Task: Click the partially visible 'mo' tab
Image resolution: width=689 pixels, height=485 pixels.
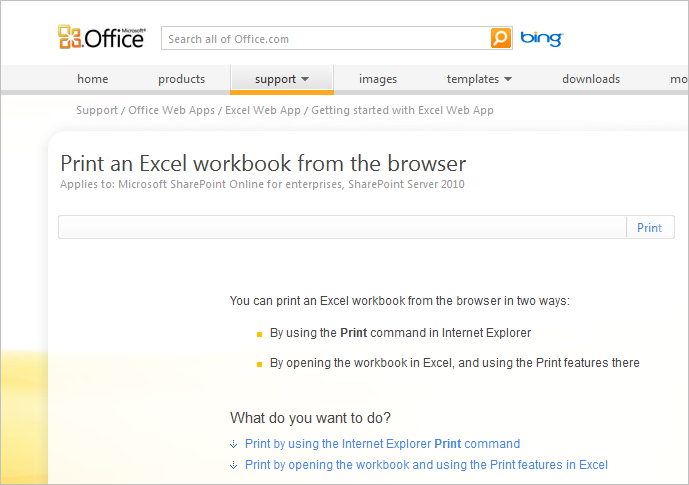Action: (x=679, y=79)
